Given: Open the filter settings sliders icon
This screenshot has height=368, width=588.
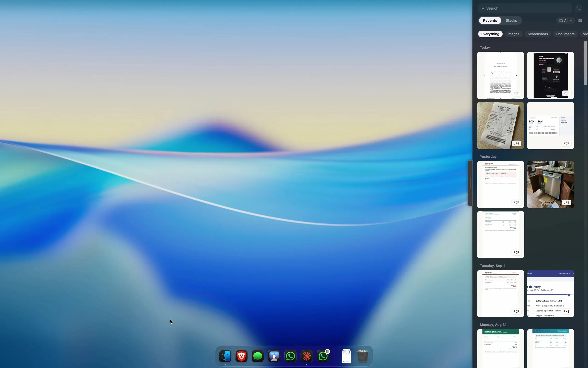Looking at the screenshot, I should 580,20.
